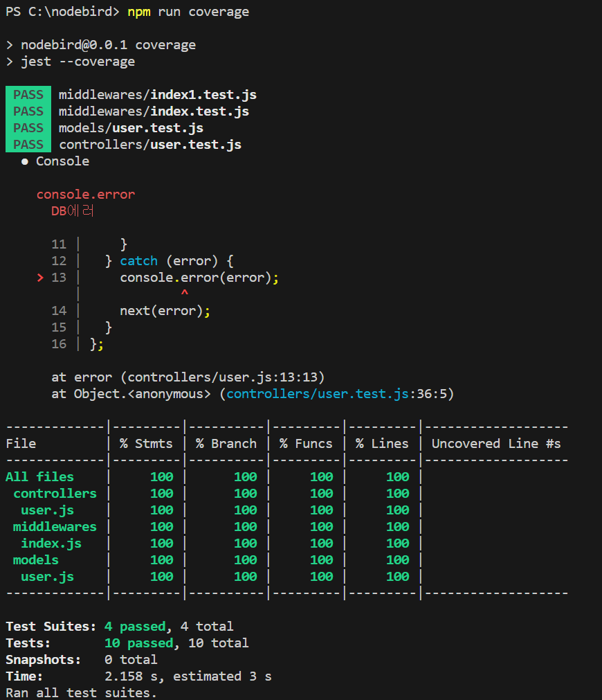Click the red caret error marker

coord(184,293)
